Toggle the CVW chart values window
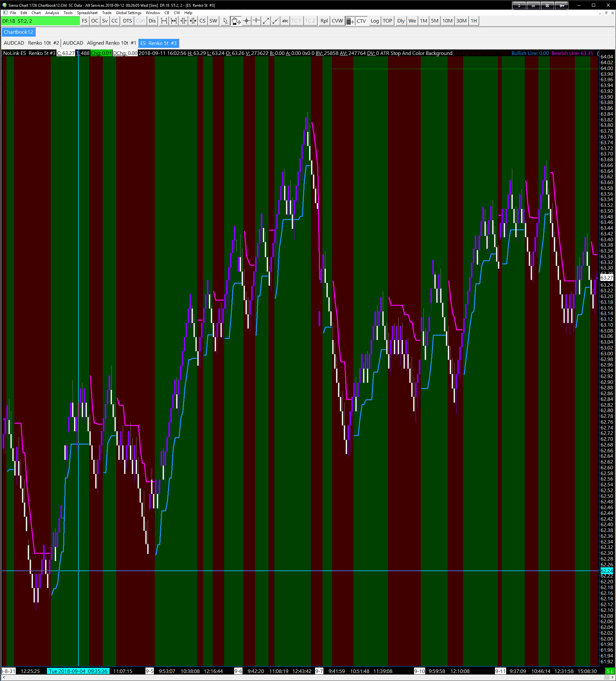 [337, 21]
